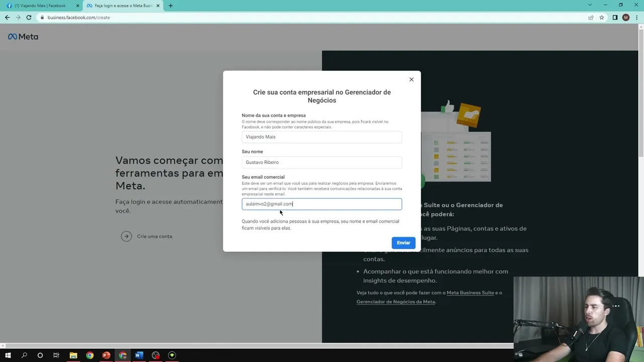Share this page icon in address bar
Screen dimensions: 644x362
[x=591, y=18]
